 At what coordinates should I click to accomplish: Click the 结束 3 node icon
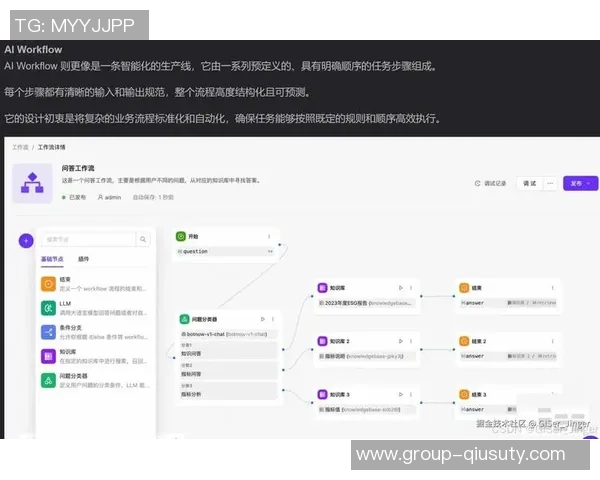click(464, 394)
